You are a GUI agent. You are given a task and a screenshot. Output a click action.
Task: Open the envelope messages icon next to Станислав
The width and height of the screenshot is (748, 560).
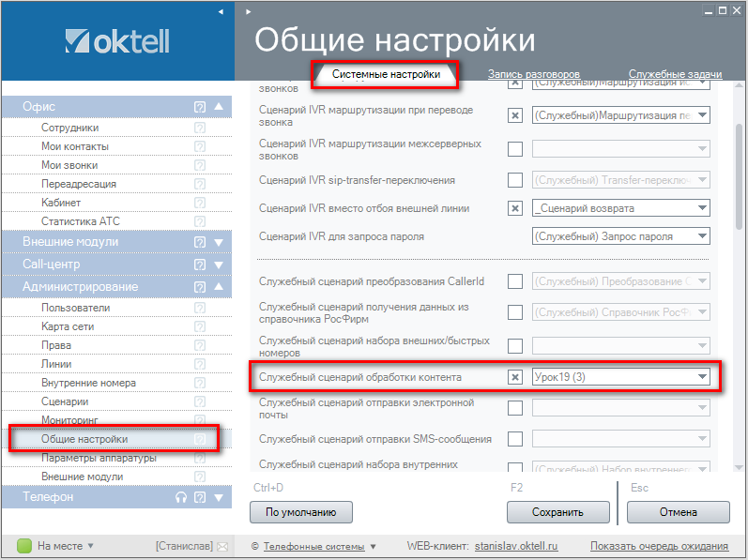tap(222, 546)
